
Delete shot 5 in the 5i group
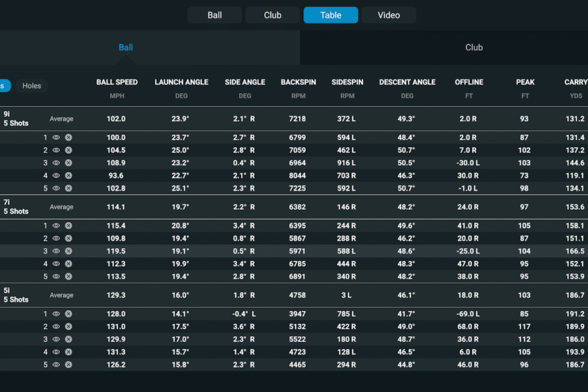point(68,365)
